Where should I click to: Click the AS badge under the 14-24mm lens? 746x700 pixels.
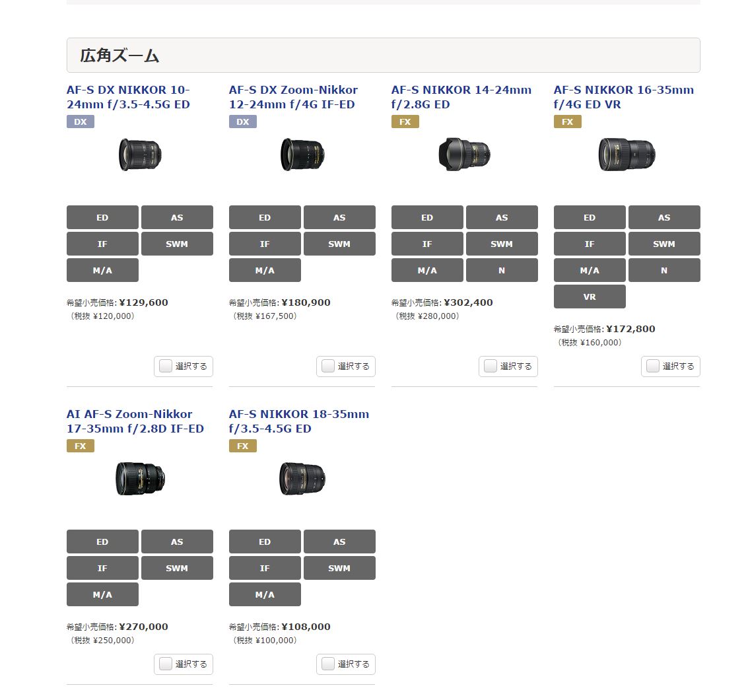click(502, 217)
